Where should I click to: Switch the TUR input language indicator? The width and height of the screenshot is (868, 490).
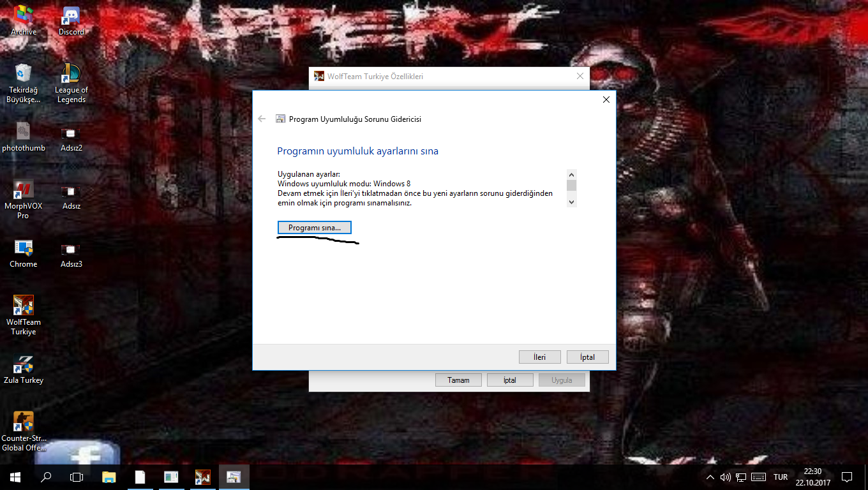coord(781,477)
